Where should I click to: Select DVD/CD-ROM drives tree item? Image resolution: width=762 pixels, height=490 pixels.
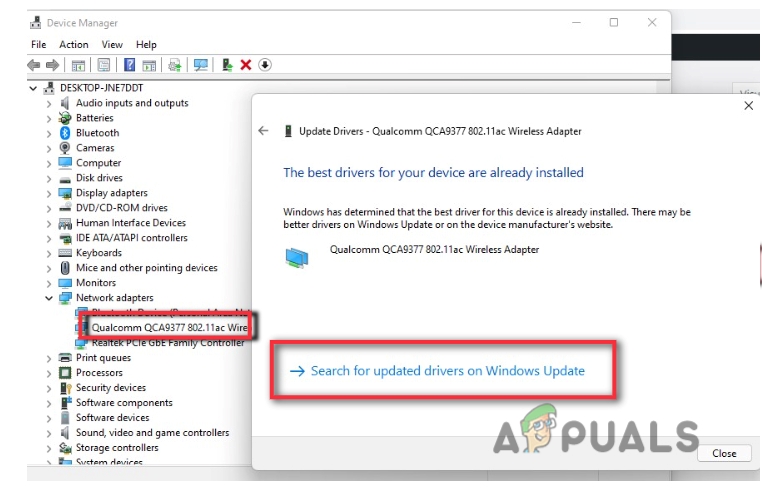point(121,208)
